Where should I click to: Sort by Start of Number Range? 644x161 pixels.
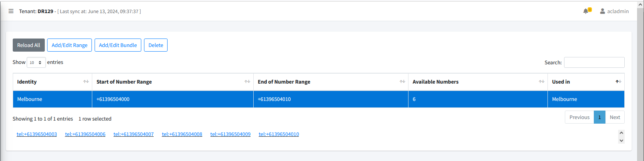(172, 82)
